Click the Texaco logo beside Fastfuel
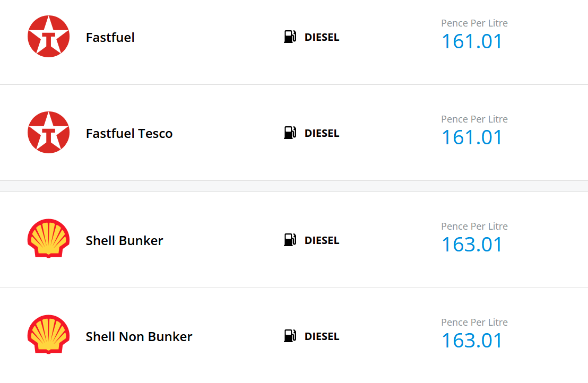588x383 pixels. tap(48, 37)
